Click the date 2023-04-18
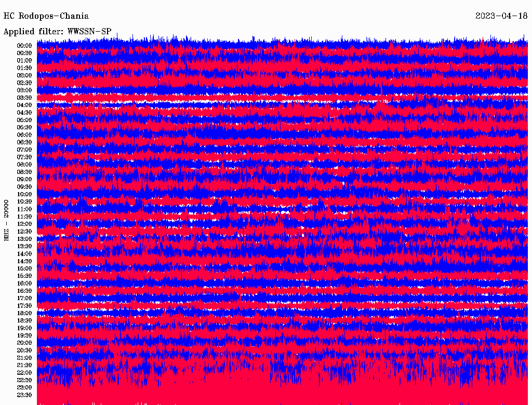This screenshot has height=405, width=532. tap(501, 16)
